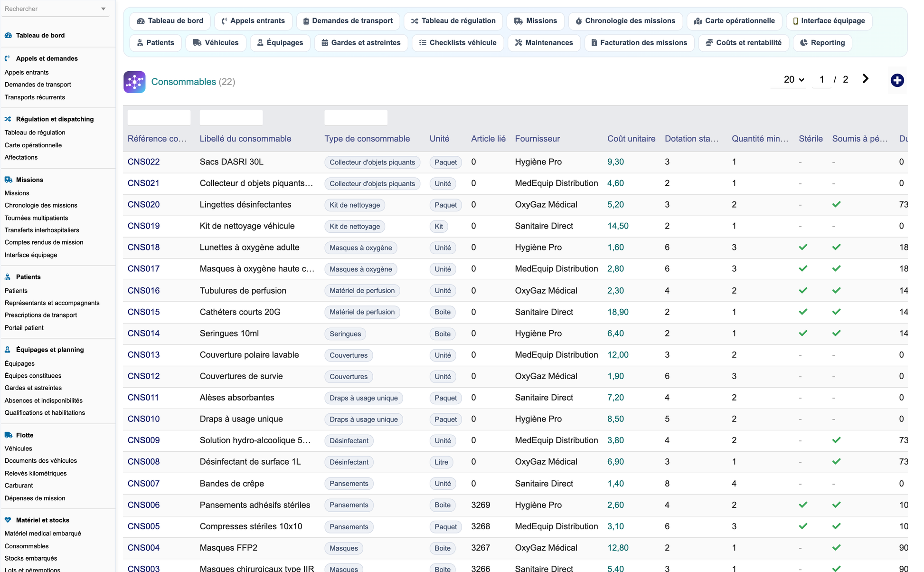This screenshot has width=924, height=572.
Task: Click the Chronologie des missions stopwatch icon
Action: coord(579,21)
